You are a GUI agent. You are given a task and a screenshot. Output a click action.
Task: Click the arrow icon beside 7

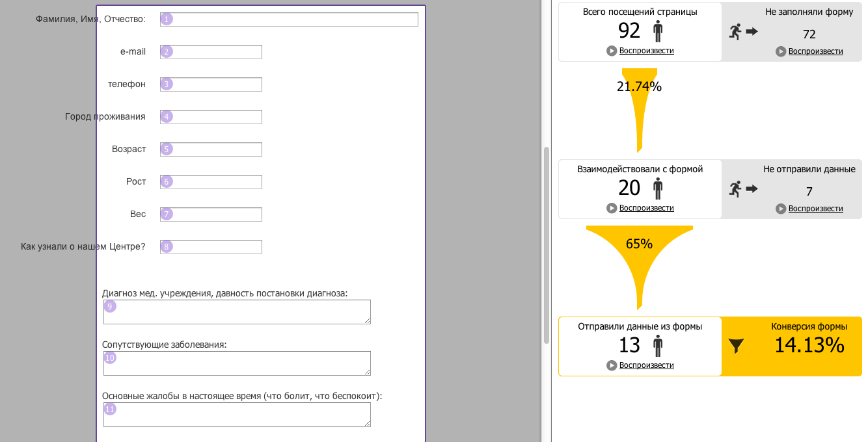pos(752,188)
